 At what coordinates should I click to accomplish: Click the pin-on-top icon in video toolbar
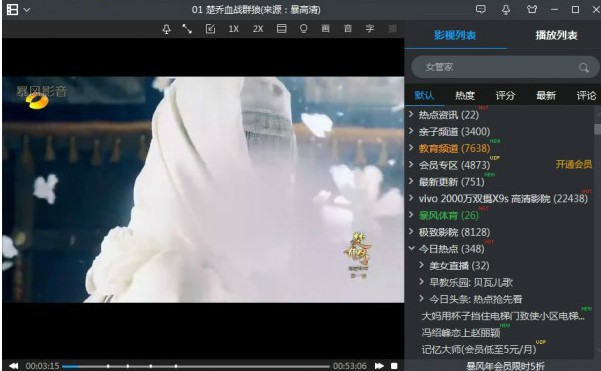pos(166,29)
